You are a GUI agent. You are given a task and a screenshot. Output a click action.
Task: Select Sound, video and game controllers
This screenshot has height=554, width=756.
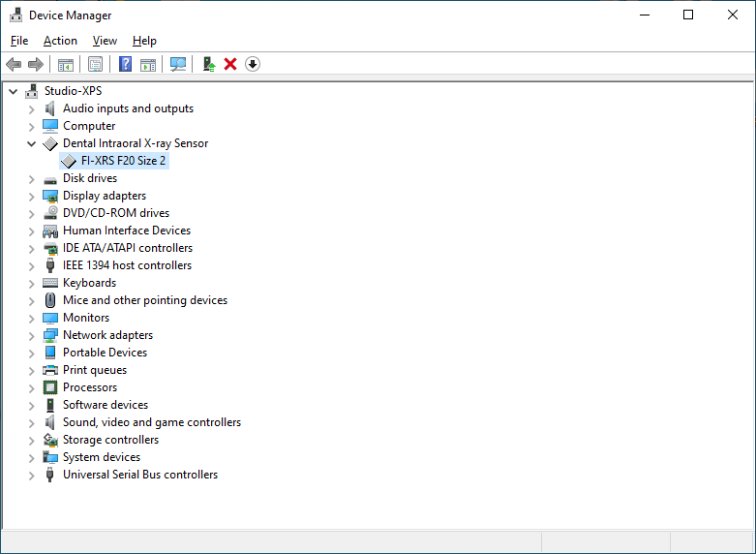(x=151, y=422)
